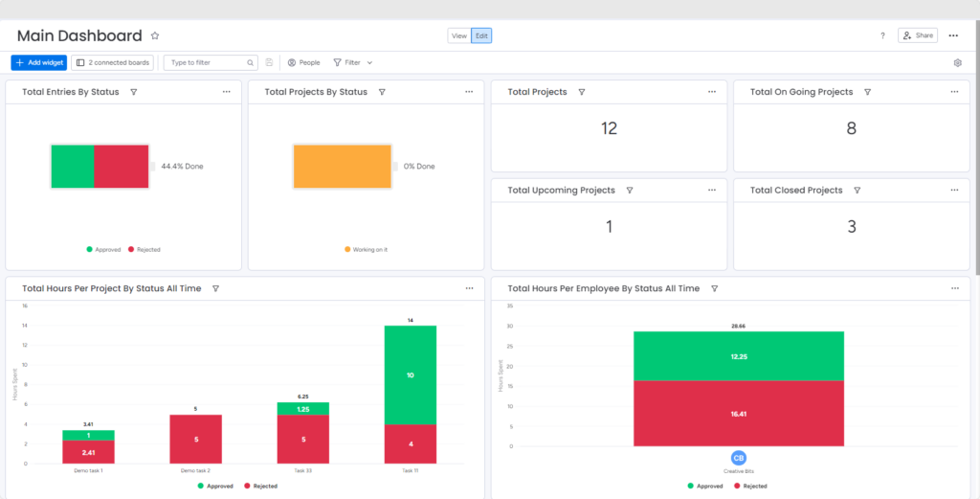
Task: Toggle Rejected legend in Hours Per Project chart
Action: click(x=260, y=486)
